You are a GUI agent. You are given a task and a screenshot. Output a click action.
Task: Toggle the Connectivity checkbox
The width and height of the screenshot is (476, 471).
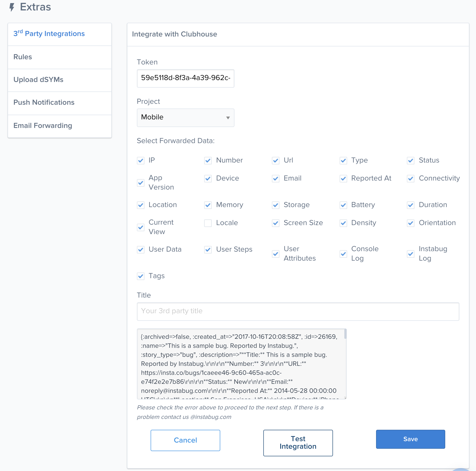(410, 179)
